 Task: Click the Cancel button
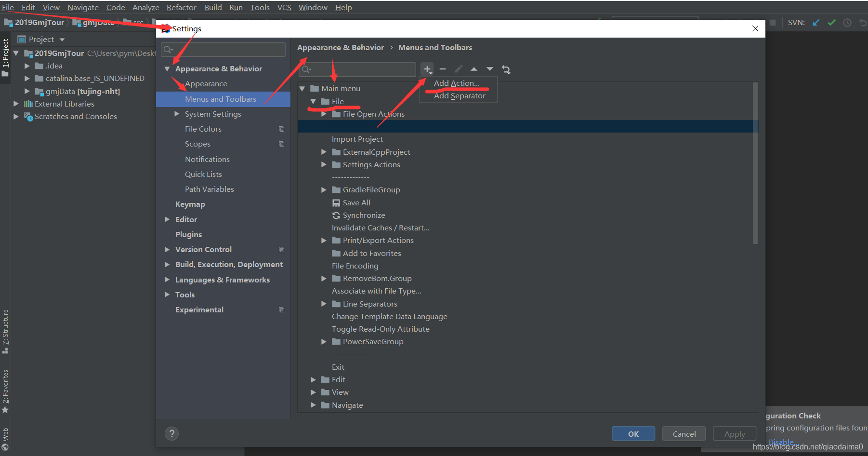click(684, 434)
